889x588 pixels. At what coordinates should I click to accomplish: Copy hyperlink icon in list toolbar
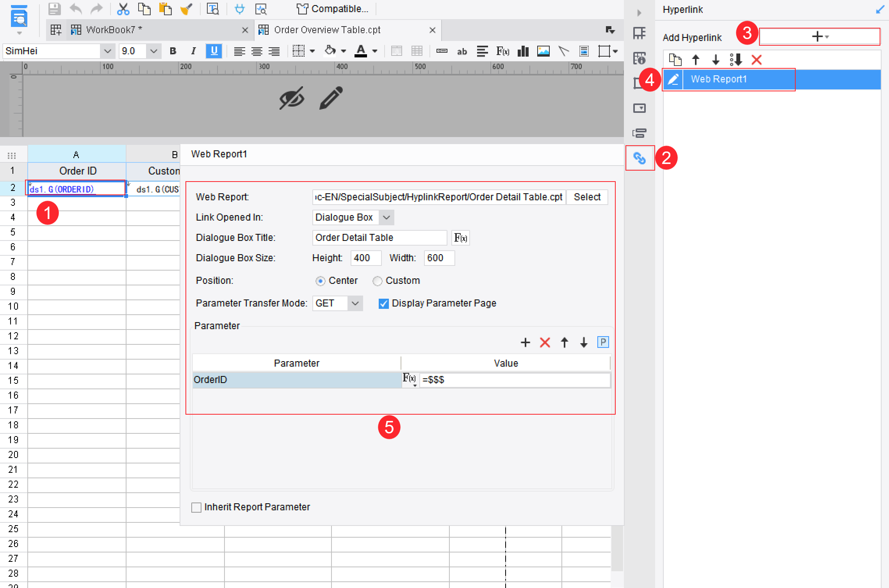[675, 60]
